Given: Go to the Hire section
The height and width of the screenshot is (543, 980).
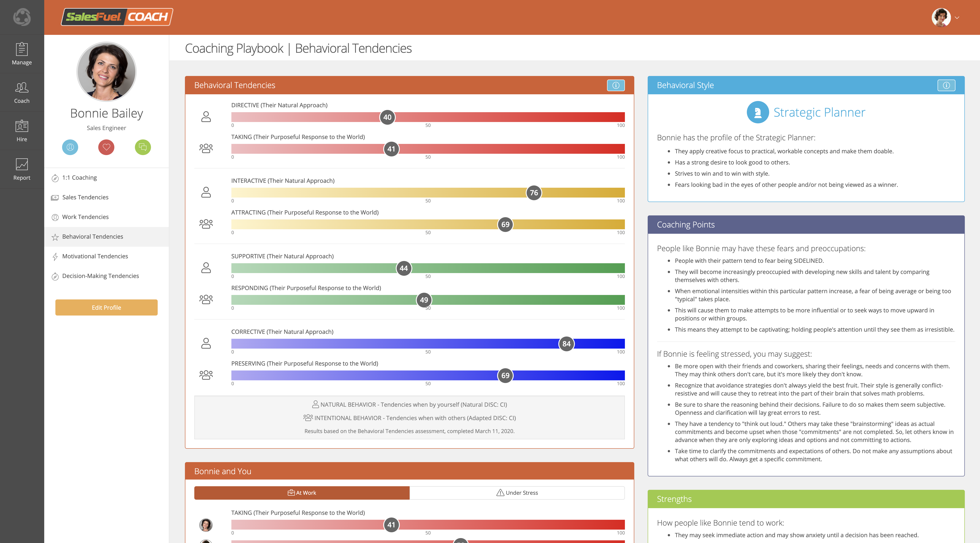Looking at the screenshot, I should pyautogui.click(x=22, y=130).
